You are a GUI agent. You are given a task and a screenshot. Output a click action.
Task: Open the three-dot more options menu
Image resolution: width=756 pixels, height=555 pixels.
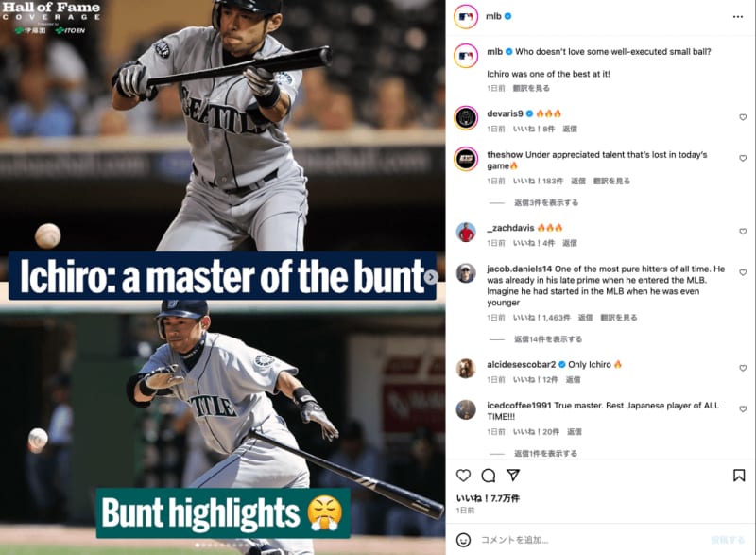tap(738, 17)
